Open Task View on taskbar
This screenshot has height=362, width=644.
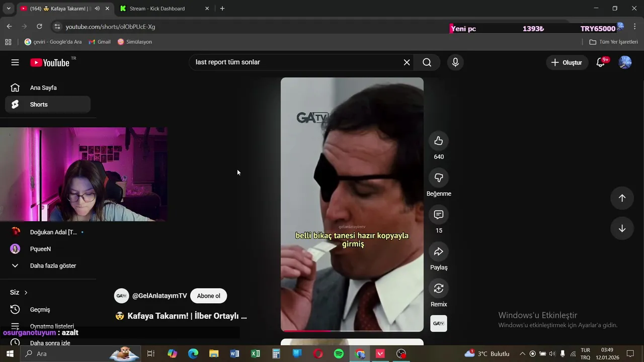[x=150, y=353]
